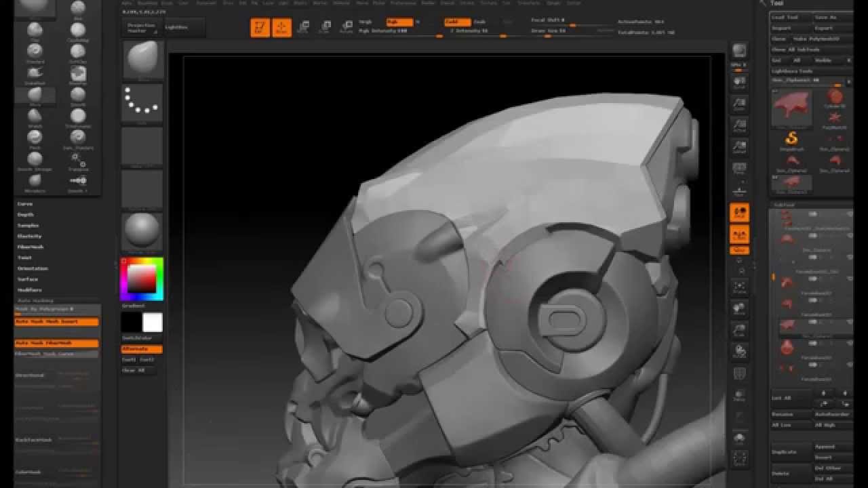Expand the FiberMesh brush section
The height and width of the screenshot is (488, 868).
(31, 247)
